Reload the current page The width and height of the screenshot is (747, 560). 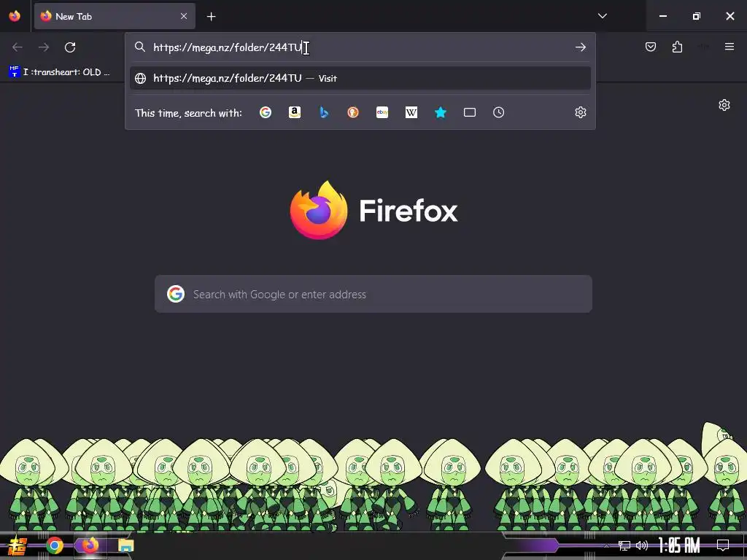[70, 47]
